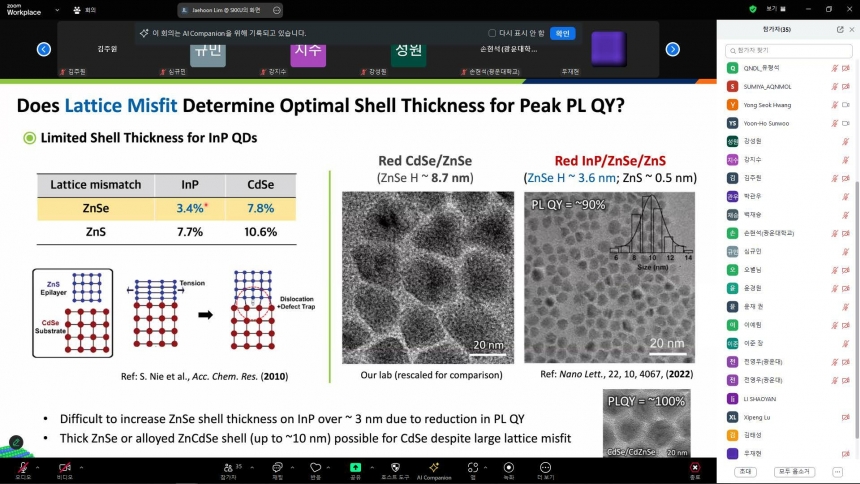Show next video thumbnails with the right arrow
This screenshot has height=484, width=860.
(x=672, y=49)
